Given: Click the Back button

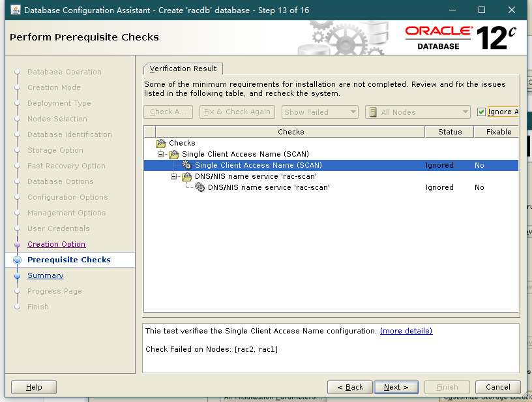Looking at the screenshot, I should pyautogui.click(x=350, y=387).
